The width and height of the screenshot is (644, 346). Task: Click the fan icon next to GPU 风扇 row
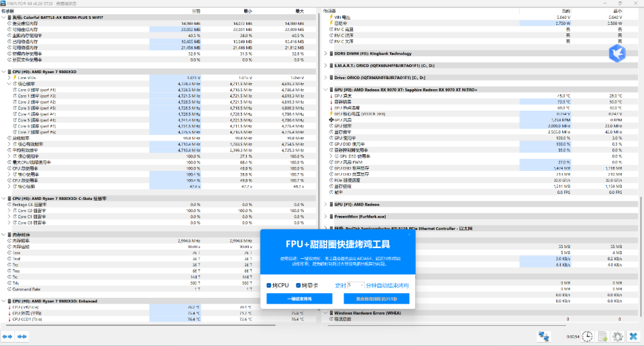click(331, 120)
